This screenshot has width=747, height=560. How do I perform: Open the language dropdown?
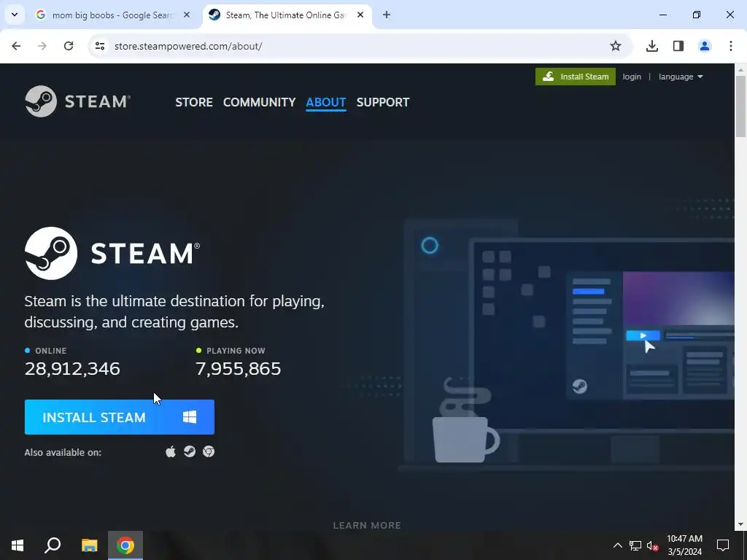[681, 77]
